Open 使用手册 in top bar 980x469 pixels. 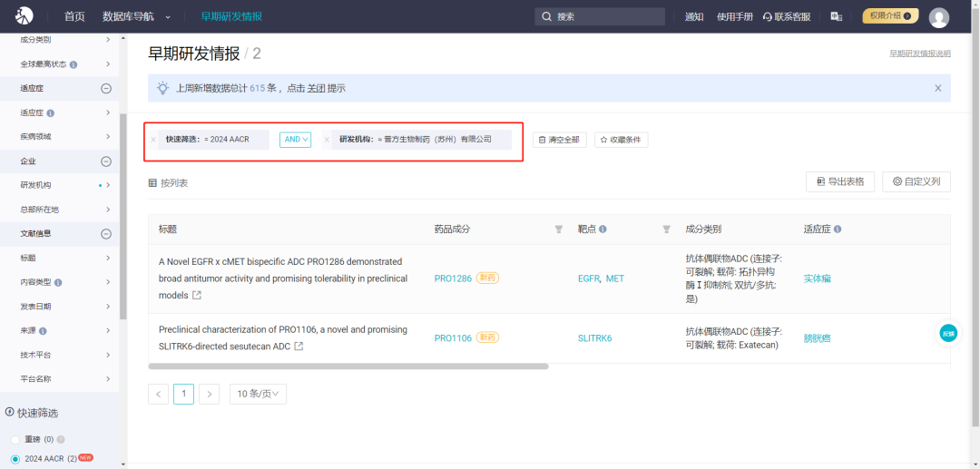click(x=735, y=17)
